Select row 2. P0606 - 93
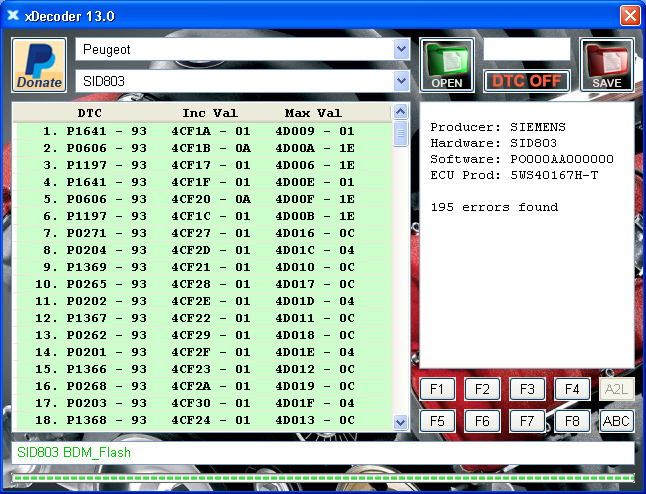 pos(202,148)
